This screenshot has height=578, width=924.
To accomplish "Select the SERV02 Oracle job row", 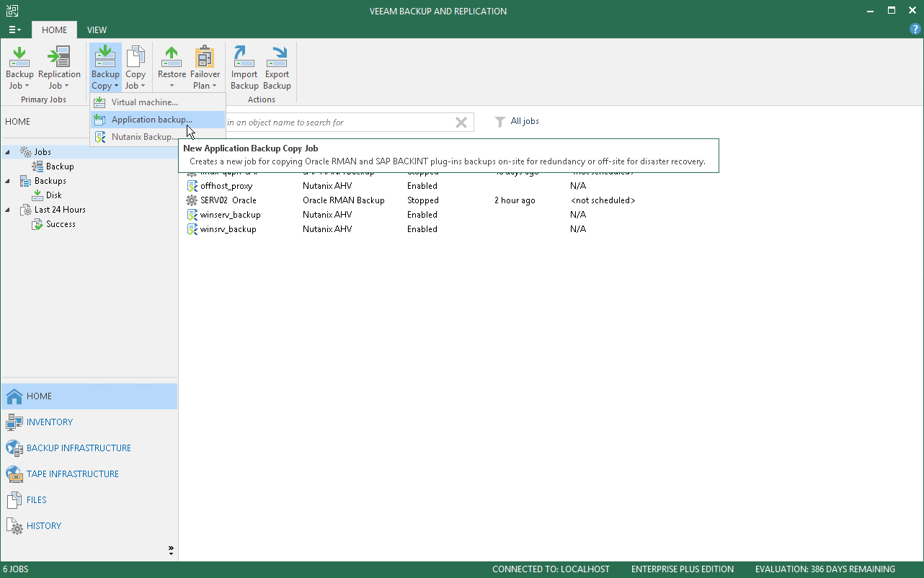I will coord(551,200).
